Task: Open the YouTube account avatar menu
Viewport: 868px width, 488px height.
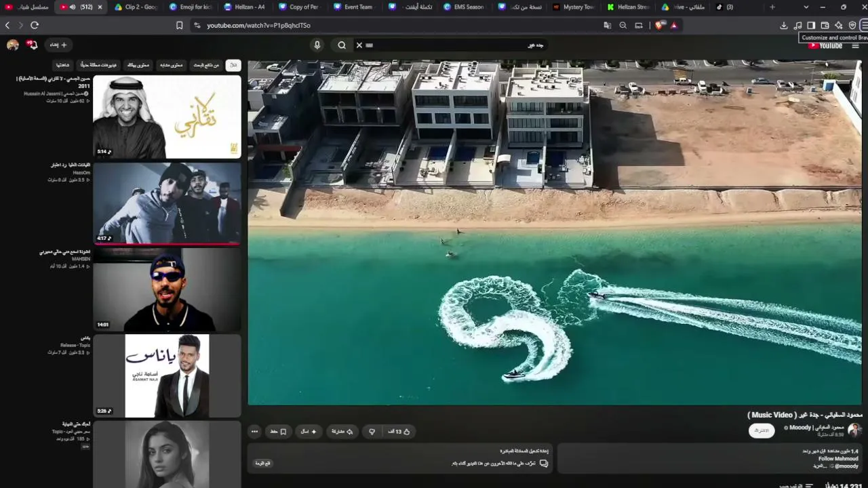Action: pos(12,45)
